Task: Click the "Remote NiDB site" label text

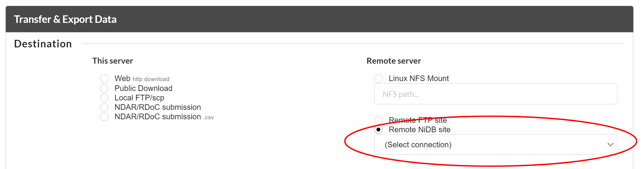Action: pos(419,130)
